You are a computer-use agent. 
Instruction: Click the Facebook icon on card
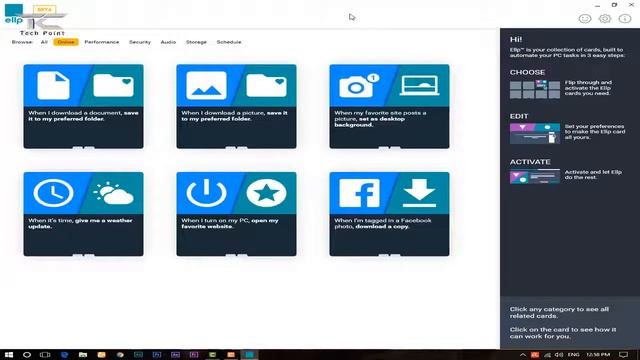click(x=359, y=193)
